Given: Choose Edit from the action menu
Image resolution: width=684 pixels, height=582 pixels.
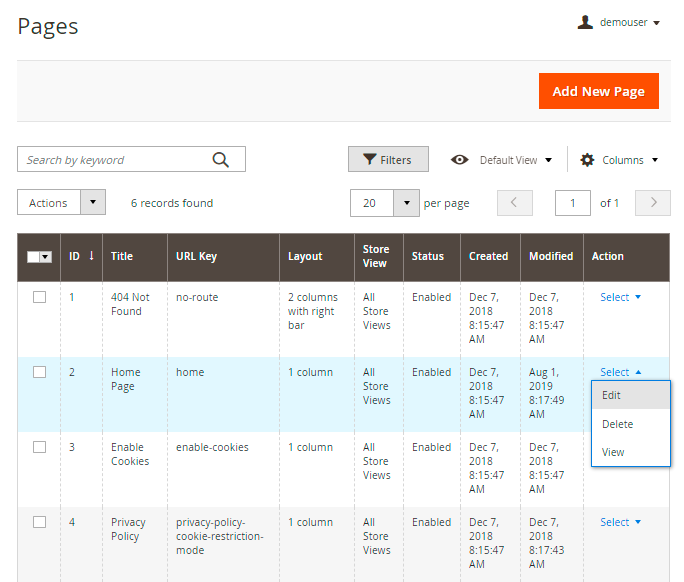Looking at the screenshot, I should 612,395.
